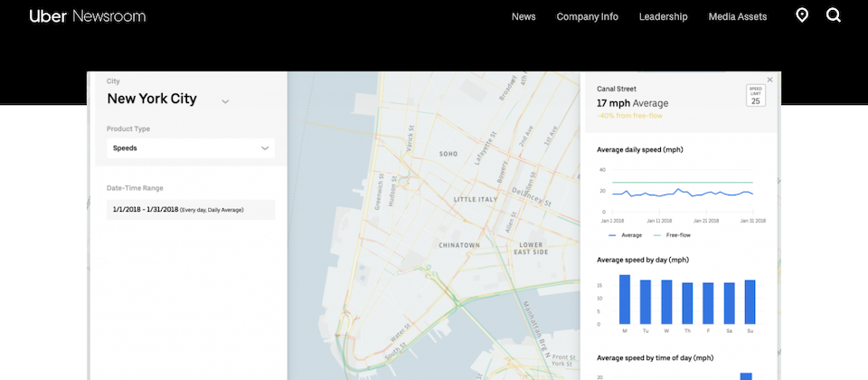This screenshot has height=380, width=868.
Task: Click the Thursday bar in speed chart
Action: (687, 304)
